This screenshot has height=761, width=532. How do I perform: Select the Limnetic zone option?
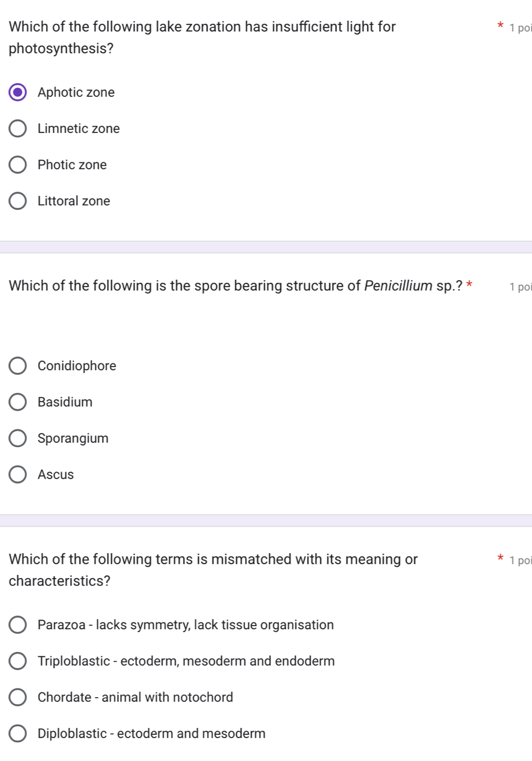pyautogui.click(x=18, y=128)
